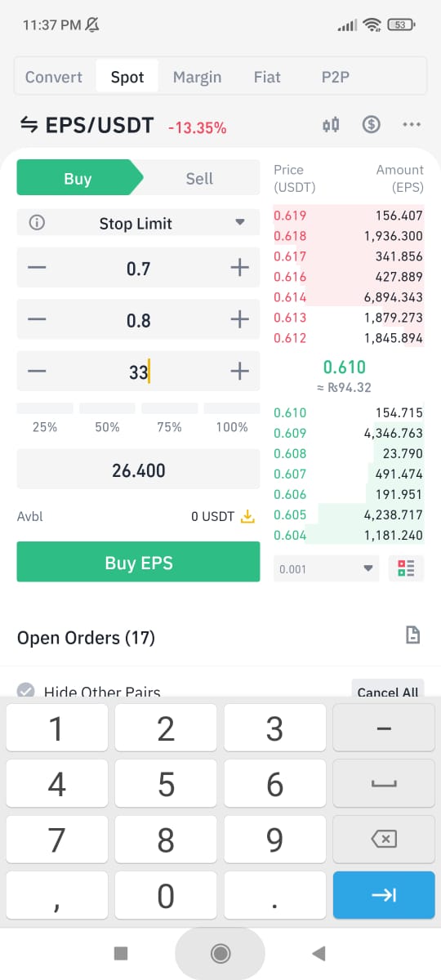The image size is (441, 980).
Task: Tap the deposit icon next to 0 USDT
Action: 248,517
